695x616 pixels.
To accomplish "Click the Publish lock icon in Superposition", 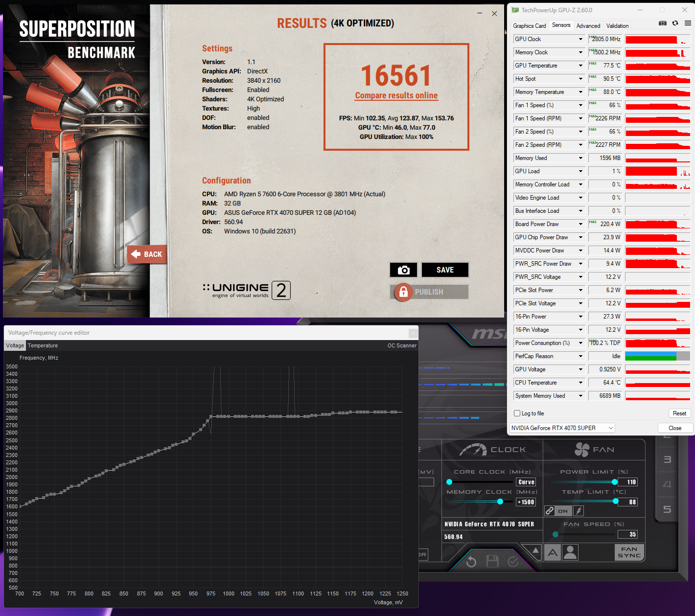I will 403,292.
